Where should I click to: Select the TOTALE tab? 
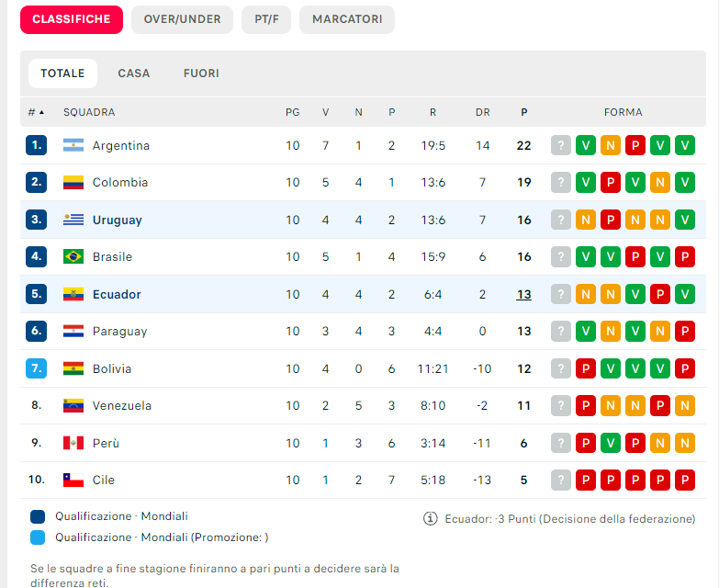coord(62,73)
